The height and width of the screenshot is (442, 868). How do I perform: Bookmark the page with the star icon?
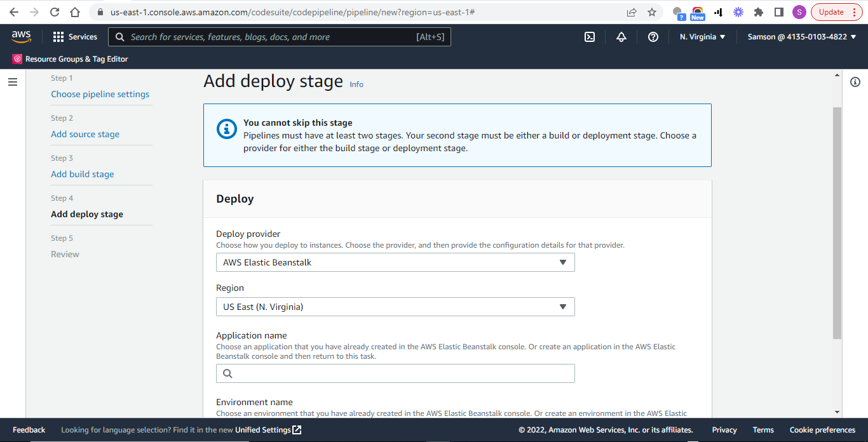653,11
